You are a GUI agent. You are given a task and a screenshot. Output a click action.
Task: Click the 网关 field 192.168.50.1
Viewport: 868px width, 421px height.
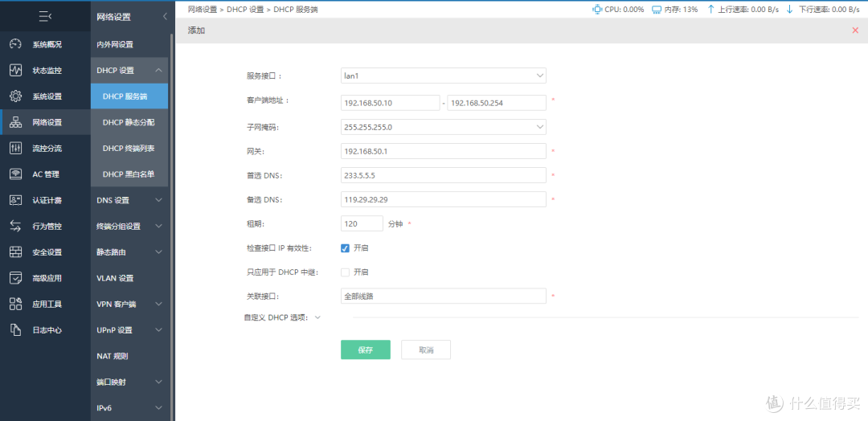[444, 151]
